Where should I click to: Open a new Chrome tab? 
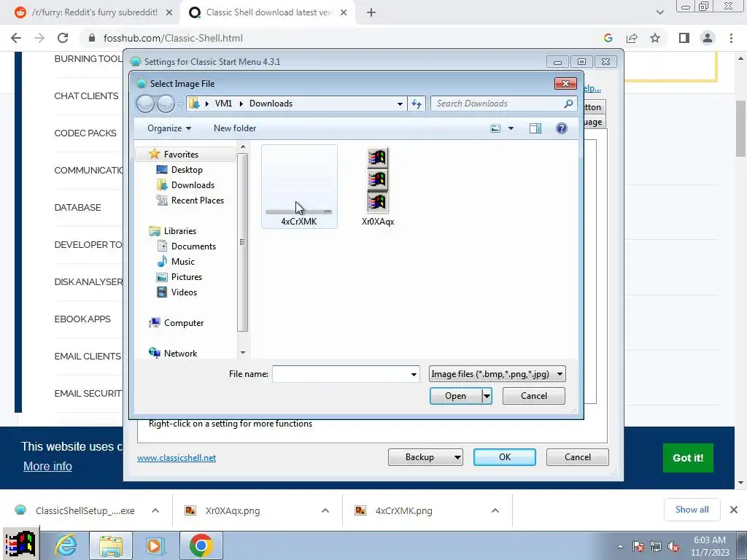(x=371, y=12)
